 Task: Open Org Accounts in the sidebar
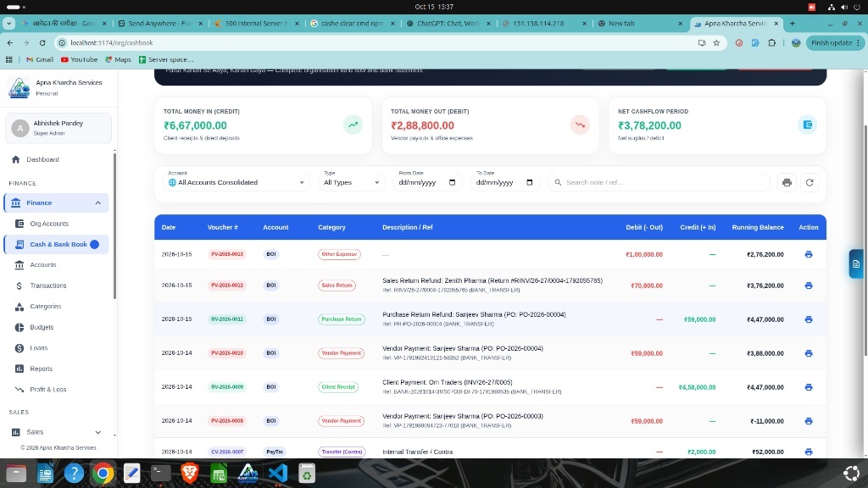pos(49,224)
